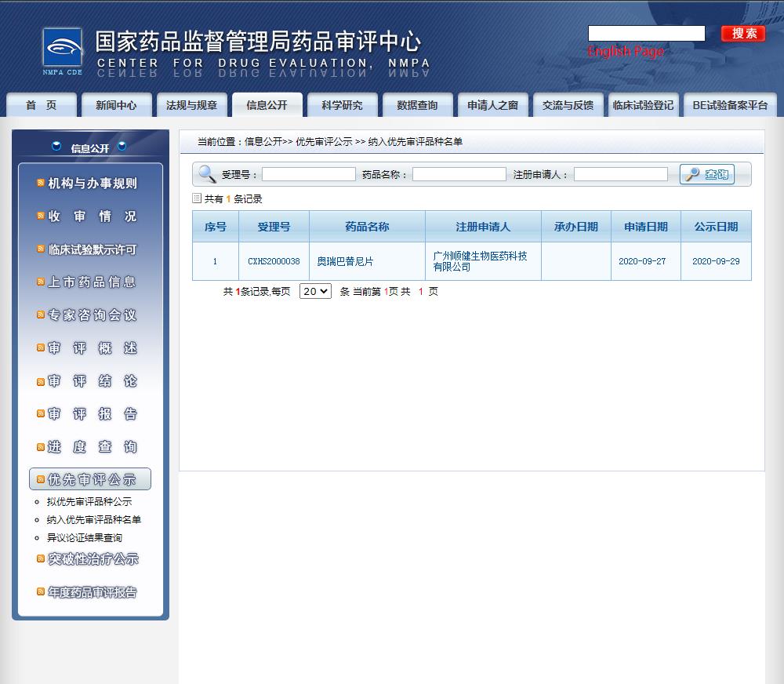The image size is (784, 684).
Task: Click RSS icon next to 专家咨询会议
Action: (x=41, y=315)
